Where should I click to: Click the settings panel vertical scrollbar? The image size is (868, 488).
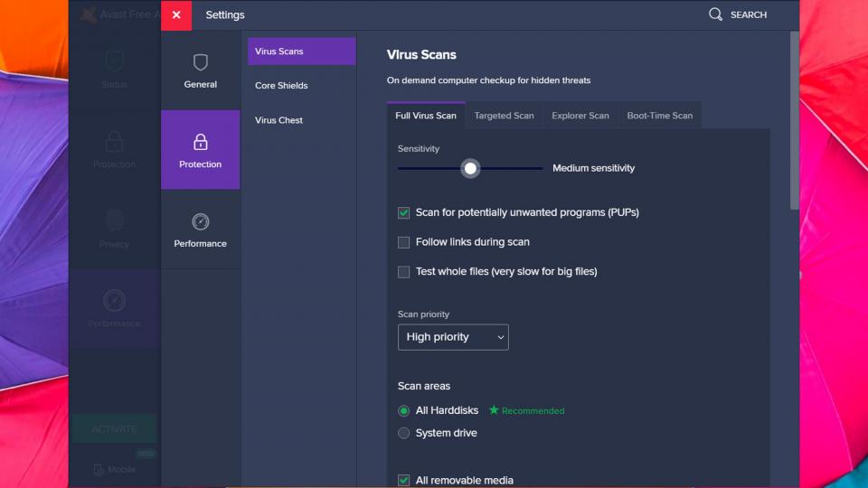[794, 122]
